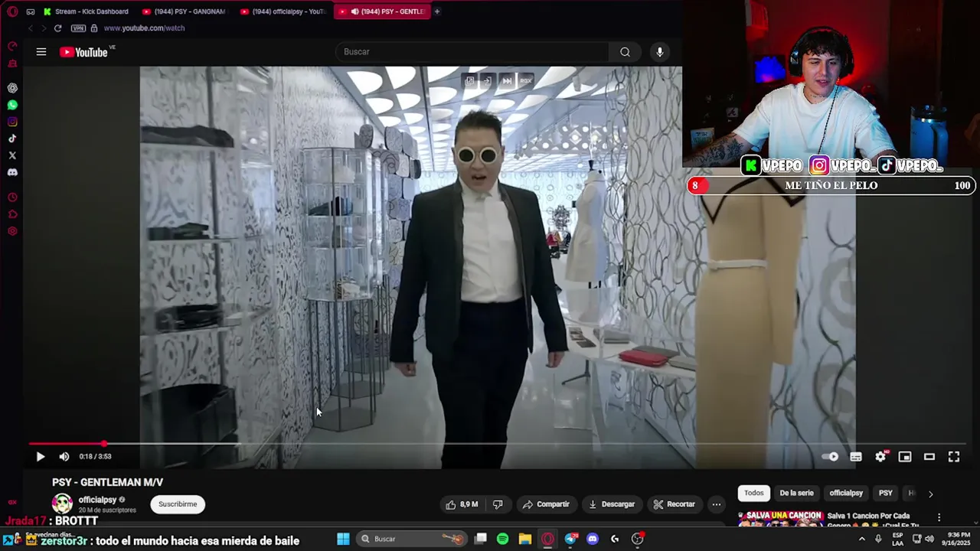Open options for Salva Una Cancion video
The height and width of the screenshot is (551, 980).
(939, 517)
